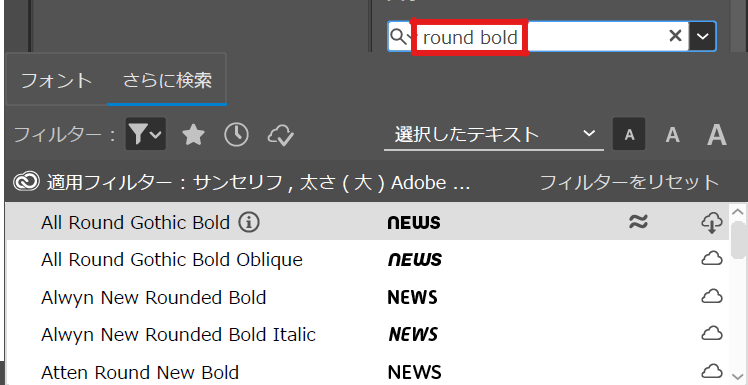This screenshot has height=385, width=748.
Task: Switch to the さらに検索 tab
Action: [167, 80]
